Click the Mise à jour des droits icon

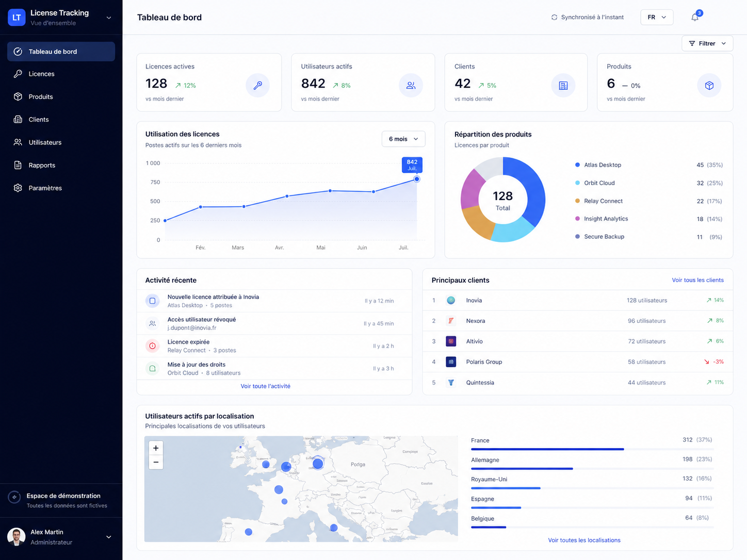click(152, 369)
